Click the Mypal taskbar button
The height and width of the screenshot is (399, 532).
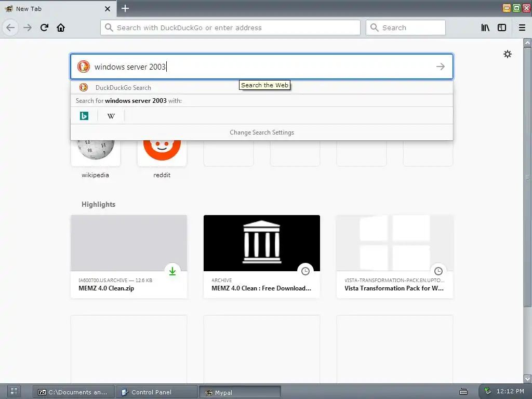click(x=240, y=392)
